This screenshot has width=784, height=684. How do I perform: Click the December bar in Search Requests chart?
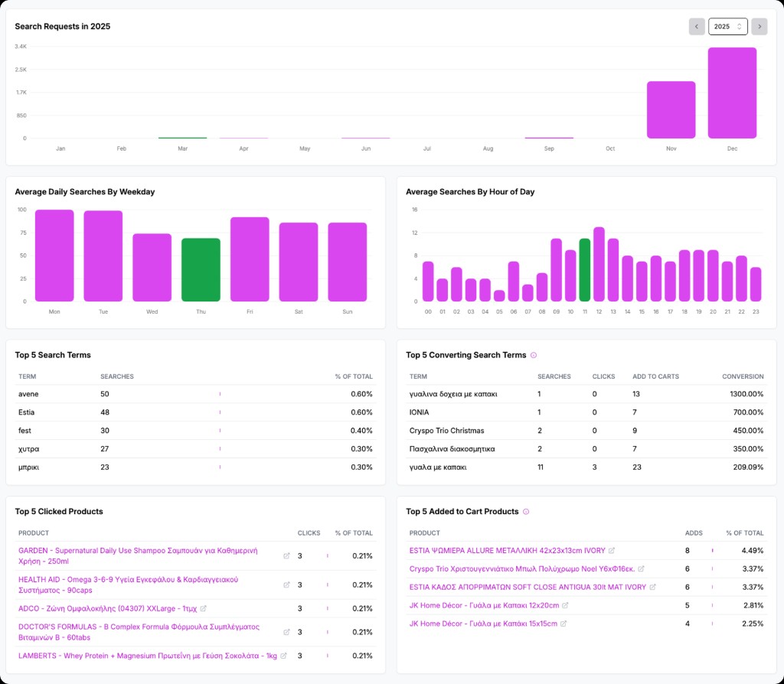click(x=732, y=93)
